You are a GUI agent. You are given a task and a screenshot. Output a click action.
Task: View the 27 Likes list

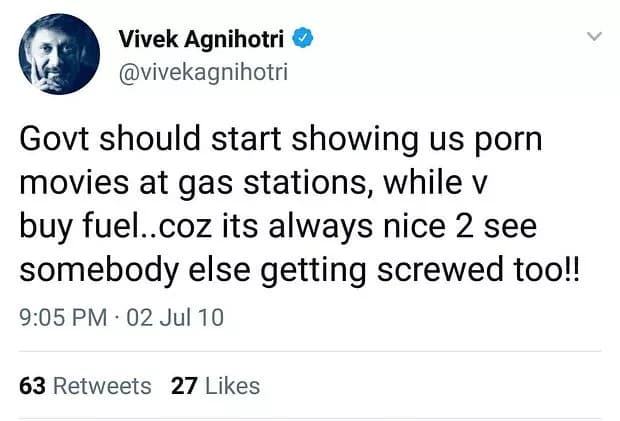(215, 385)
